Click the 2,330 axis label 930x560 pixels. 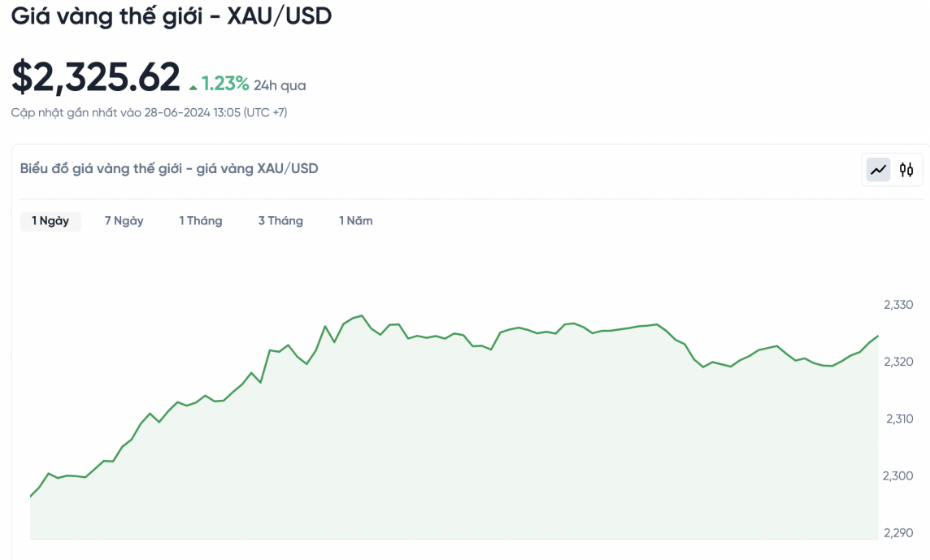pyautogui.click(x=898, y=305)
